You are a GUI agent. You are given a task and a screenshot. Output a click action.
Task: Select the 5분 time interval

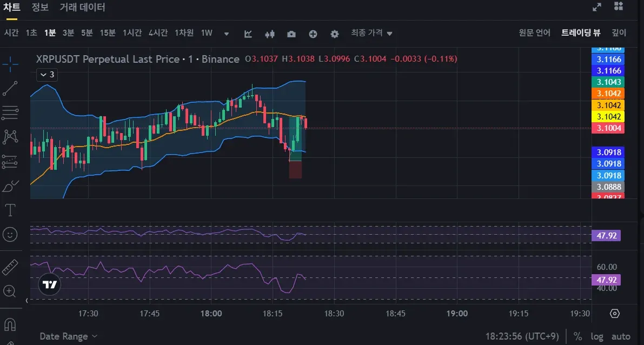tap(87, 33)
